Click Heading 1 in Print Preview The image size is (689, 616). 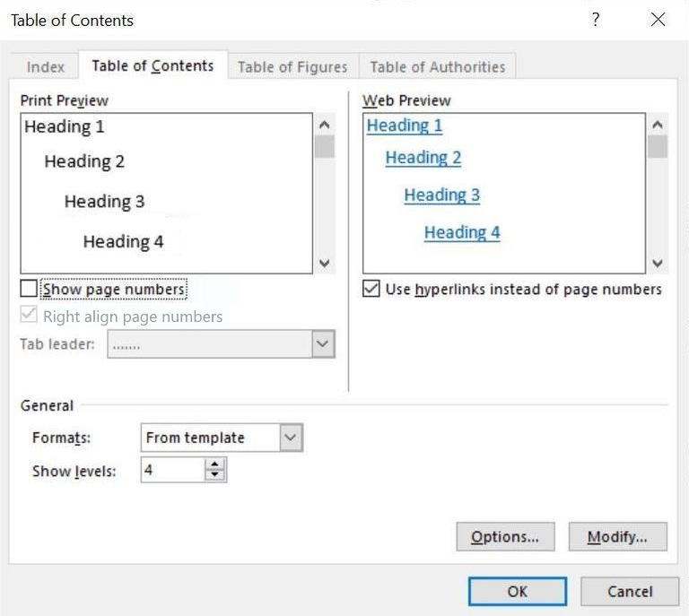pos(65,127)
